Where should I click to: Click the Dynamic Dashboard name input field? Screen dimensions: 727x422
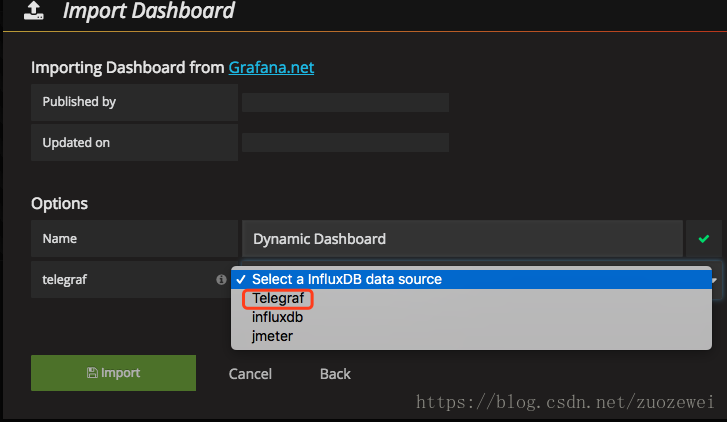tap(462, 239)
